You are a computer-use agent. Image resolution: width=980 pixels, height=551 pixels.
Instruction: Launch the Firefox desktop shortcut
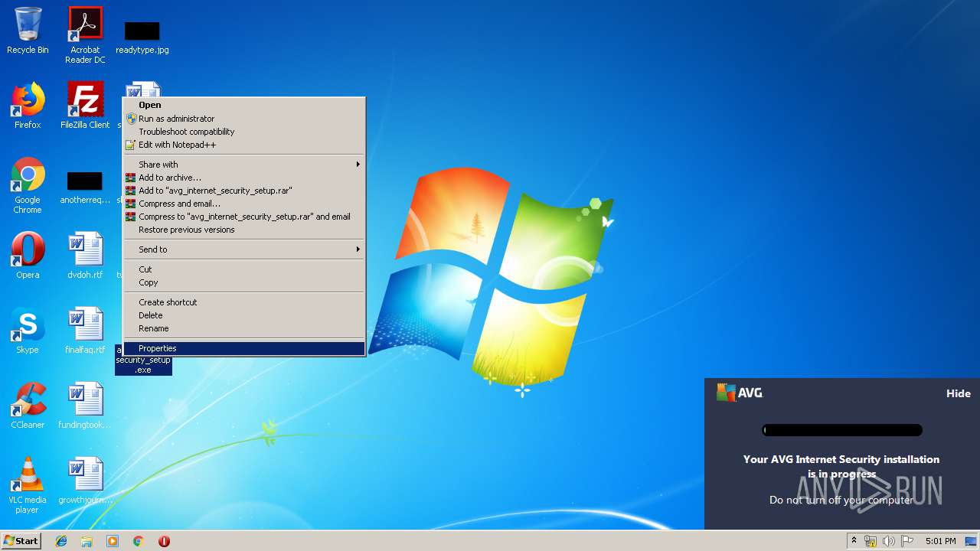[x=28, y=106]
